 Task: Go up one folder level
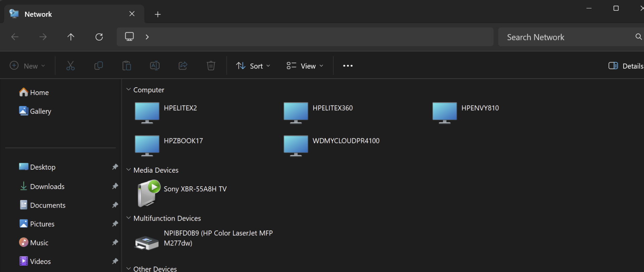pos(71,37)
